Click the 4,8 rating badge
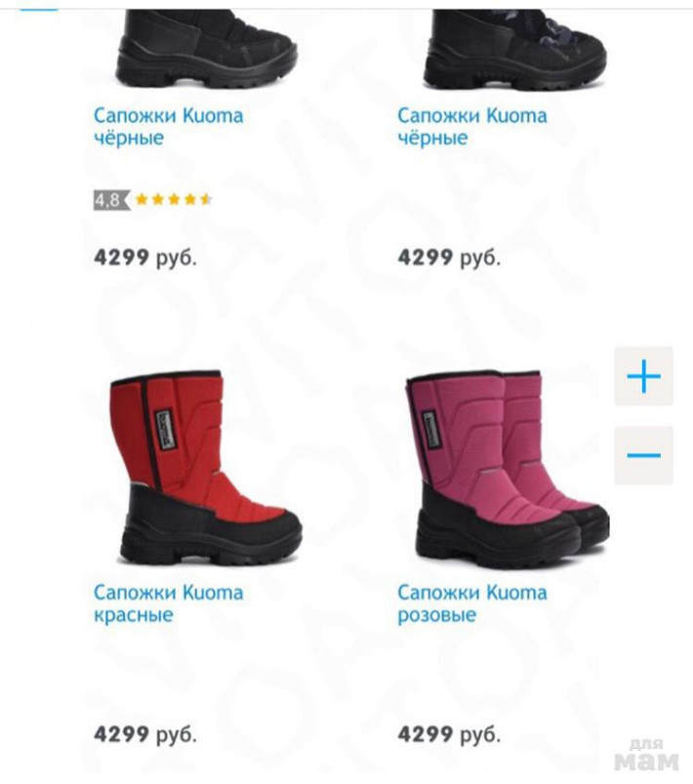This screenshot has width=693, height=784. pos(112,200)
